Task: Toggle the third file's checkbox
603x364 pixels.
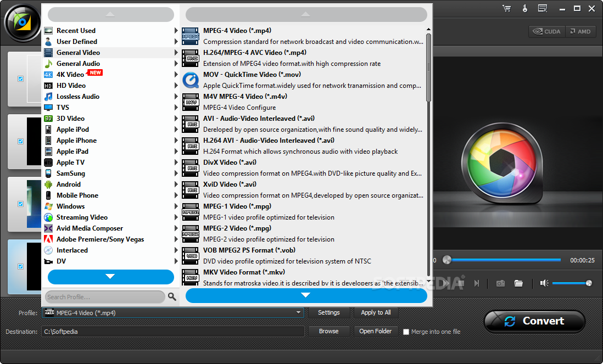Action: (x=20, y=204)
